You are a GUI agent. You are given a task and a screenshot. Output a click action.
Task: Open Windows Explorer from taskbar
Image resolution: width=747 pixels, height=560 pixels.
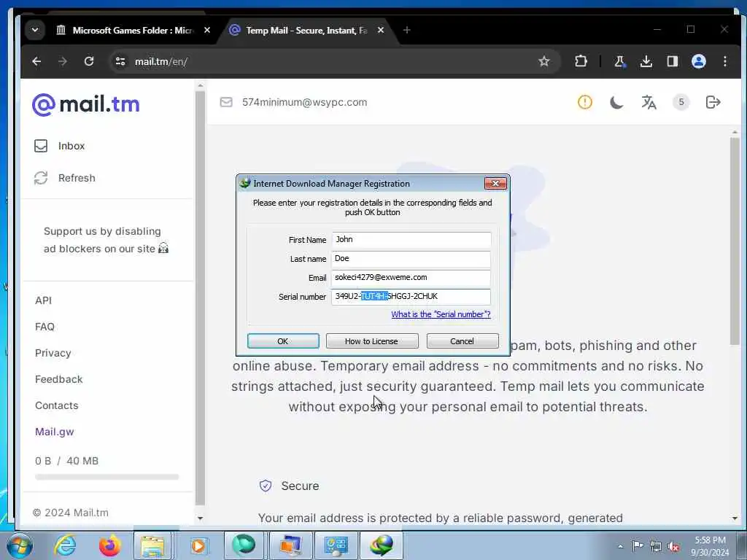pos(152,545)
